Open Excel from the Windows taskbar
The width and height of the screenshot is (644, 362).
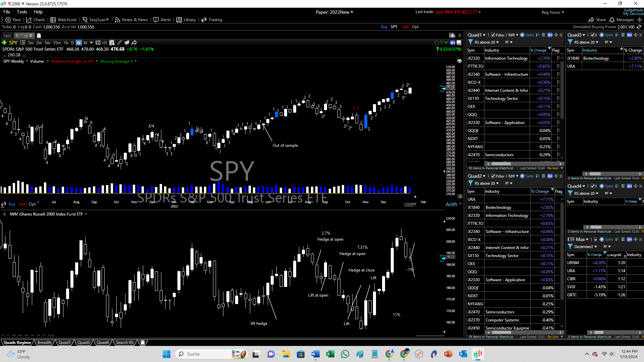click(330, 354)
